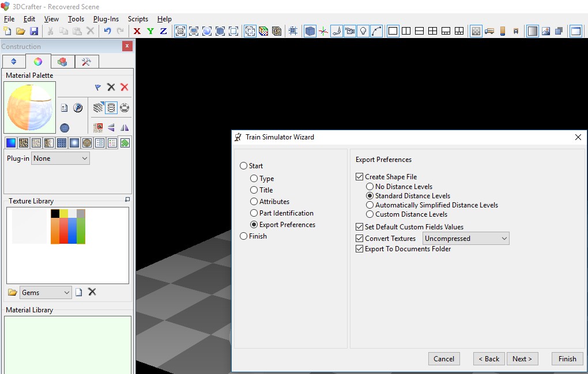
Task: Switch to the hammer and wrench tab
Action: (x=86, y=62)
